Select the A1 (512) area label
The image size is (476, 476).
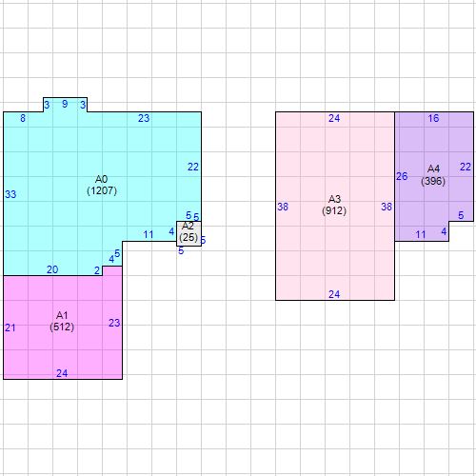point(62,321)
